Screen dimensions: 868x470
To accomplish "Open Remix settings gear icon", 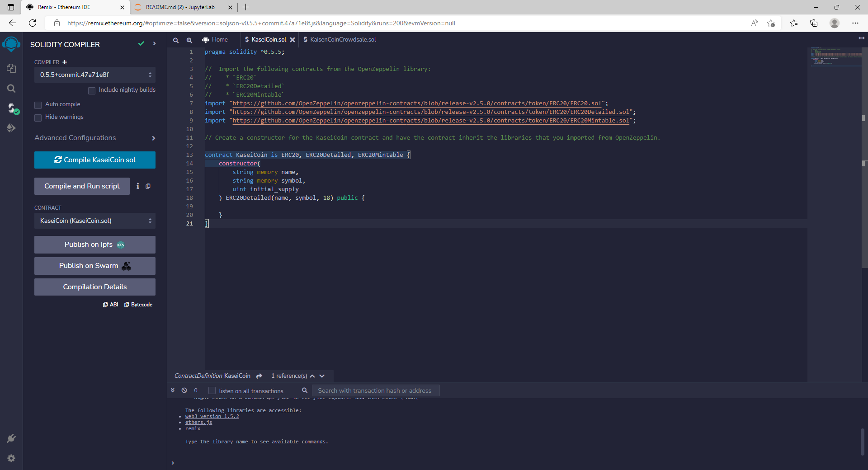I will tap(11, 458).
